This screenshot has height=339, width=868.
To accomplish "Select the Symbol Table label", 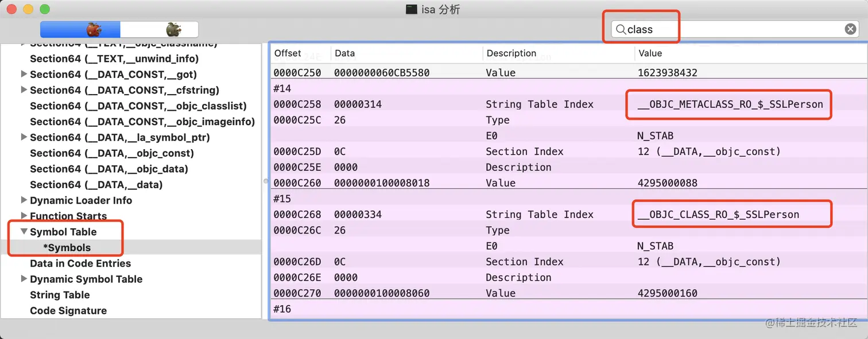I will 63,232.
